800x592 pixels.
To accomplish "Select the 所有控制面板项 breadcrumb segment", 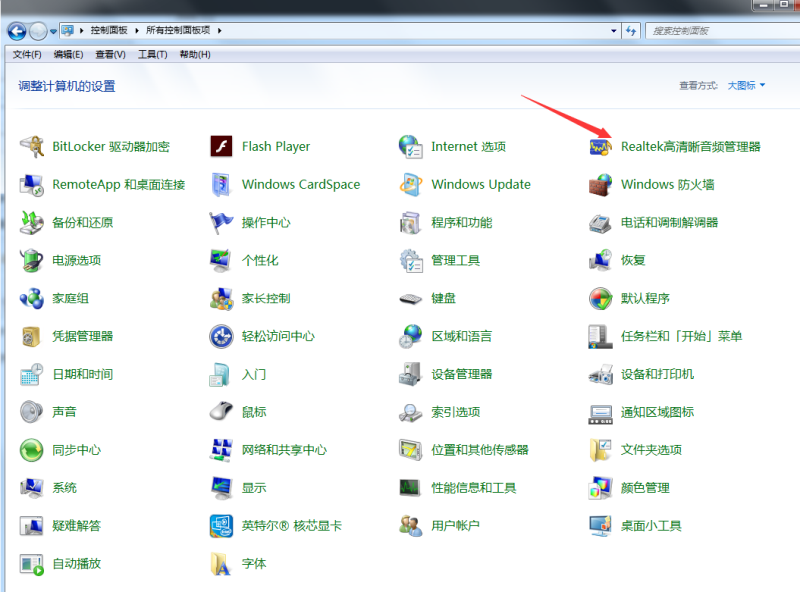I will coord(178,31).
